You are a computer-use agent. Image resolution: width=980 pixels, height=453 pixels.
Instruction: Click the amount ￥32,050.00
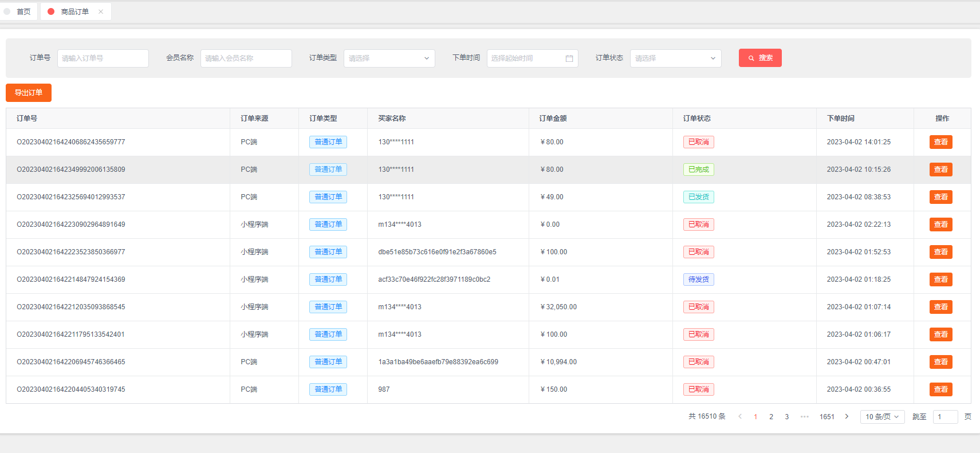558,307
